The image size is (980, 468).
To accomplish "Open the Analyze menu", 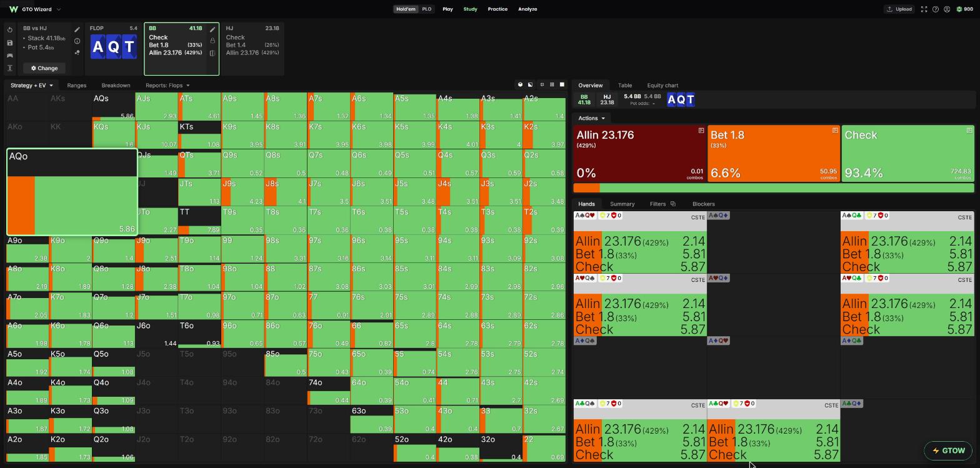I will coord(527,9).
